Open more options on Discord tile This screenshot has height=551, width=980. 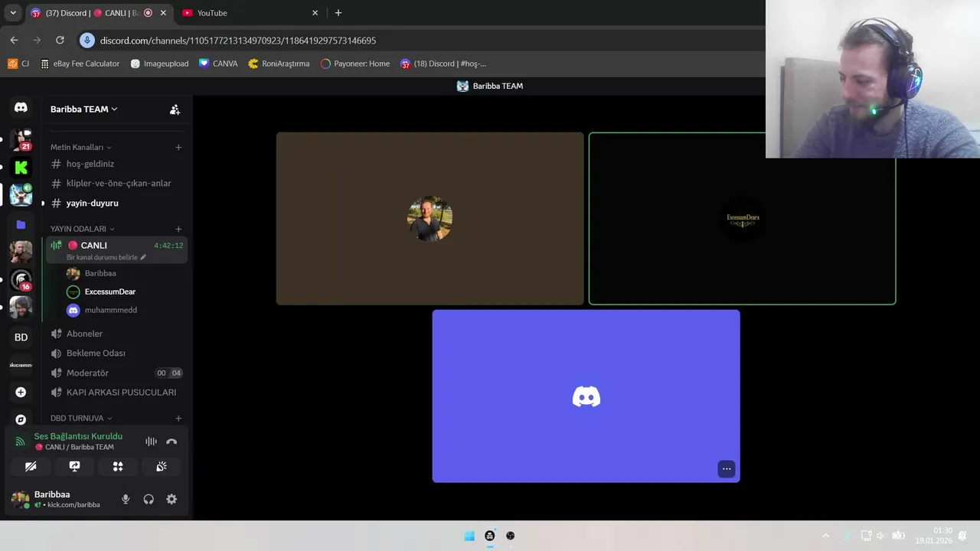pos(727,469)
